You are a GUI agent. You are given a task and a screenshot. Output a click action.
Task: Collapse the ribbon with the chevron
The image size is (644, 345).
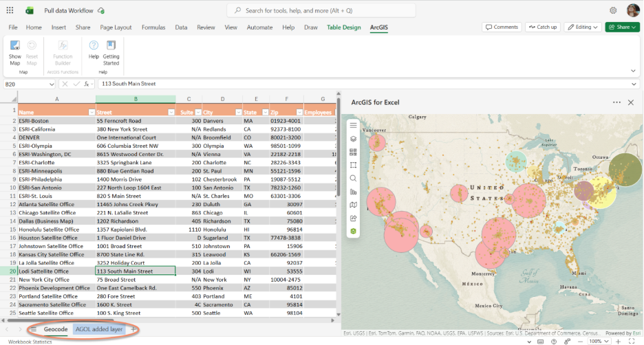click(633, 71)
